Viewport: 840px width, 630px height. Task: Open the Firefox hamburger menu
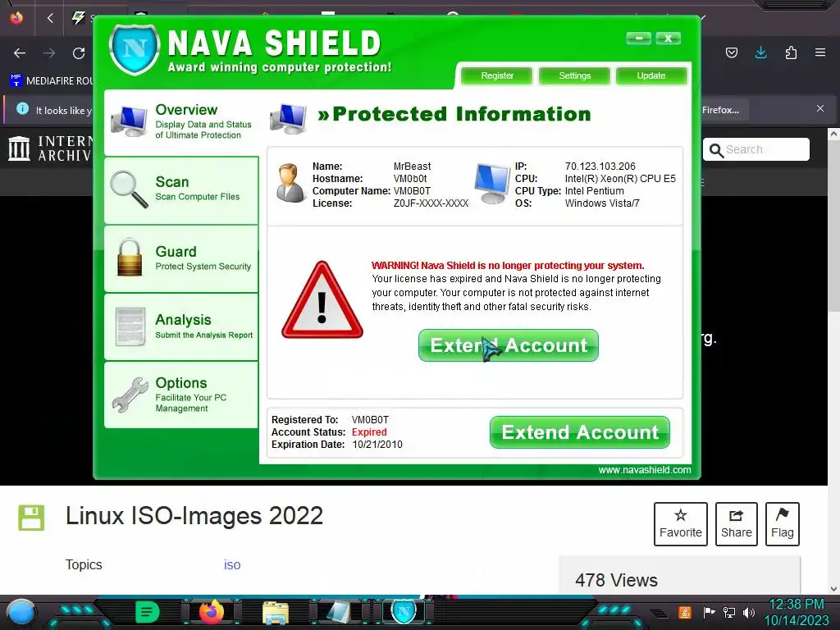[x=820, y=52]
